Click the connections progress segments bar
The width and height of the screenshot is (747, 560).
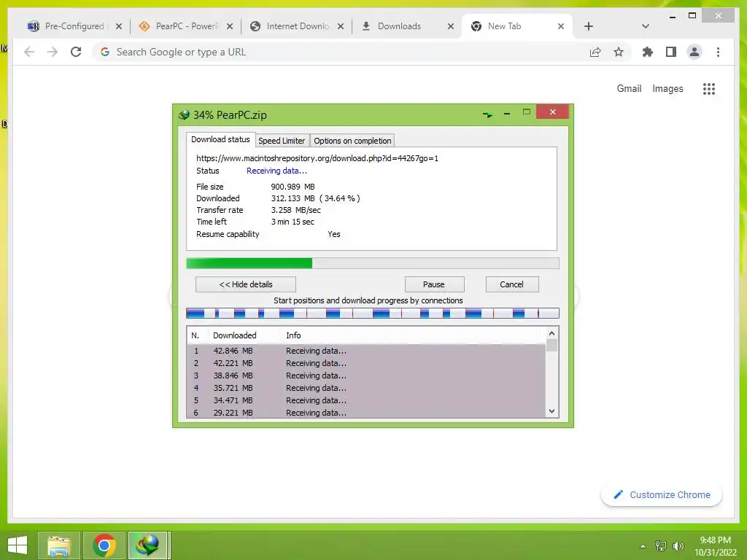tap(373, 314)
